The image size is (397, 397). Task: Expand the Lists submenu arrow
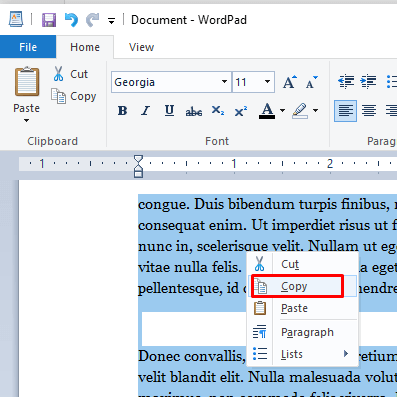(x=346, y=354)
